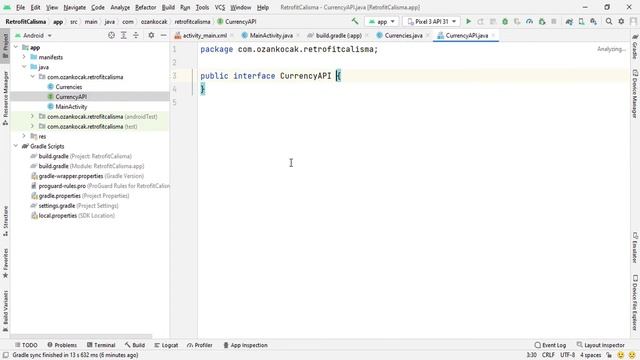
Task: Open the Device Manager side panel
Action: tap(635, 94)
